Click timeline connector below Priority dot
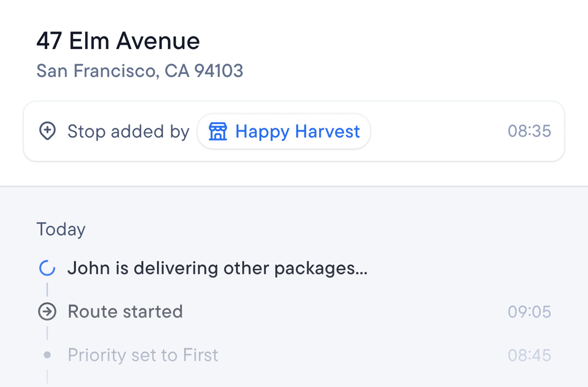The width and height of the screenshot is (588, 387). 47,377
